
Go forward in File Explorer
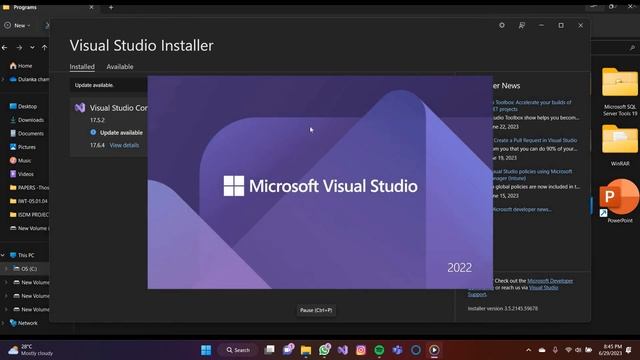pos(19,48)
